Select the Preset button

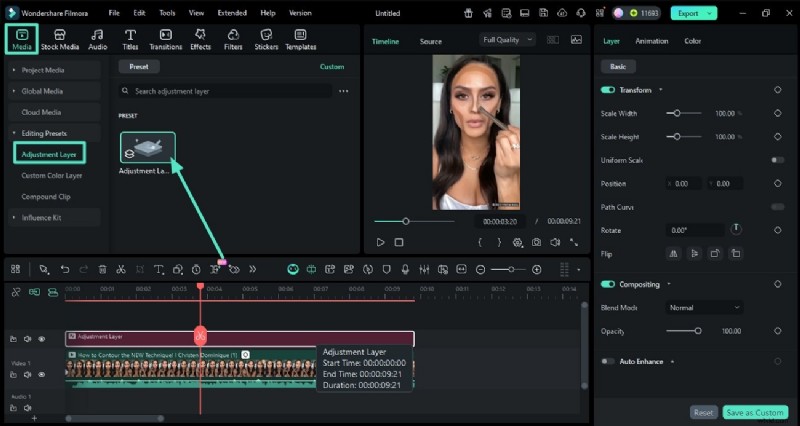[139, 66]
